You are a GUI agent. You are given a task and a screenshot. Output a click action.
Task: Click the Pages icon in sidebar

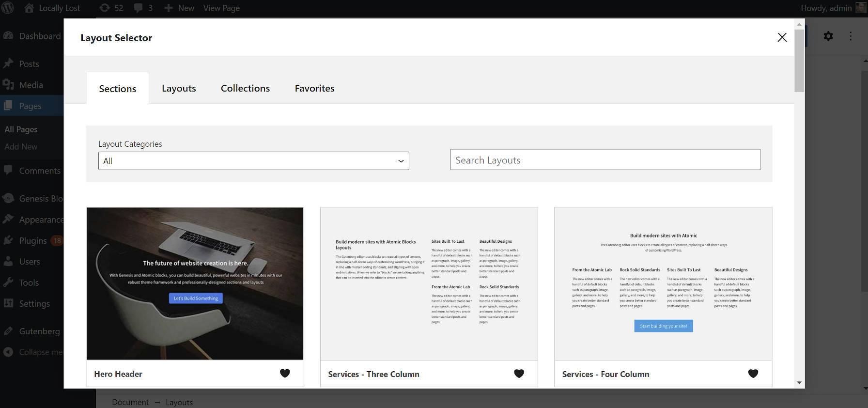pos(8,106)
